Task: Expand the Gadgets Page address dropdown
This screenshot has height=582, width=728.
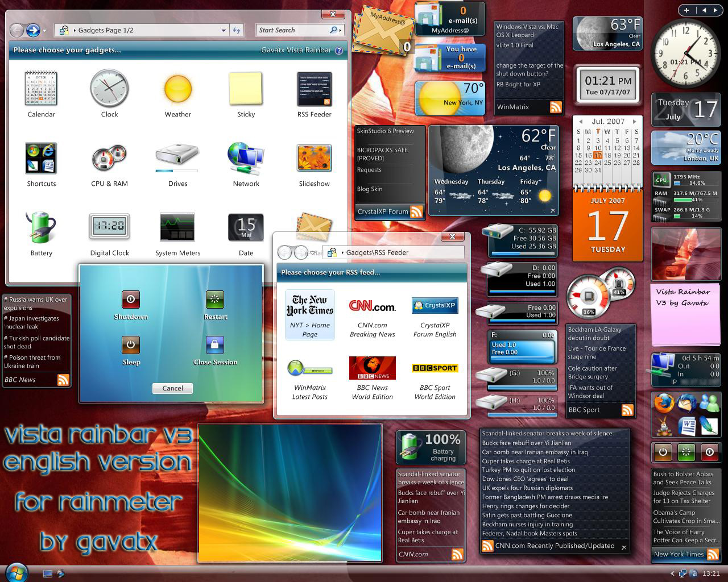Action: point(224,30)
